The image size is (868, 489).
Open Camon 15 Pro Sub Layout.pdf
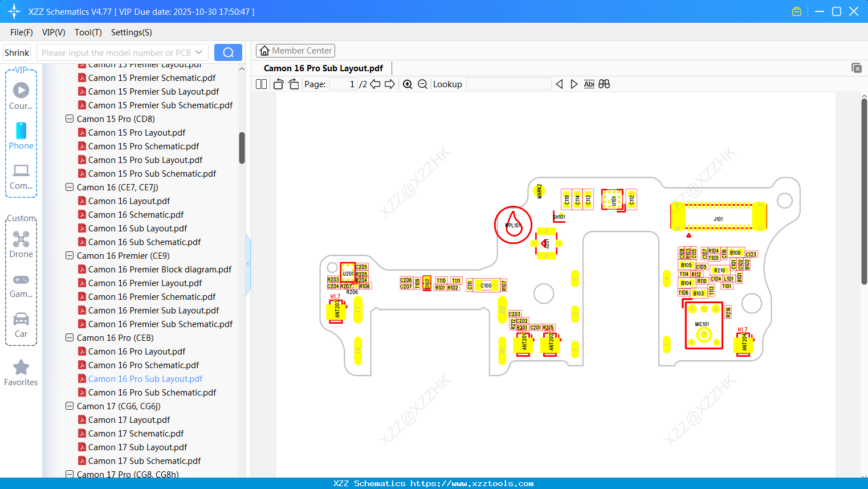145,160
